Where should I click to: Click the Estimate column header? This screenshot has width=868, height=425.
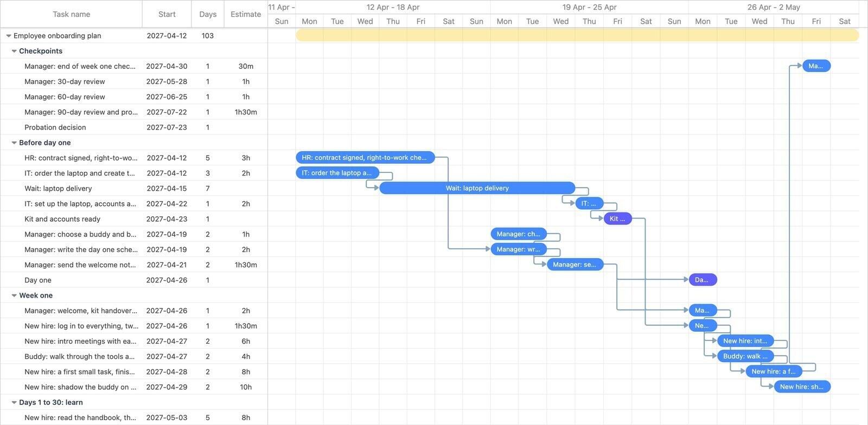(x=246, y=14)
